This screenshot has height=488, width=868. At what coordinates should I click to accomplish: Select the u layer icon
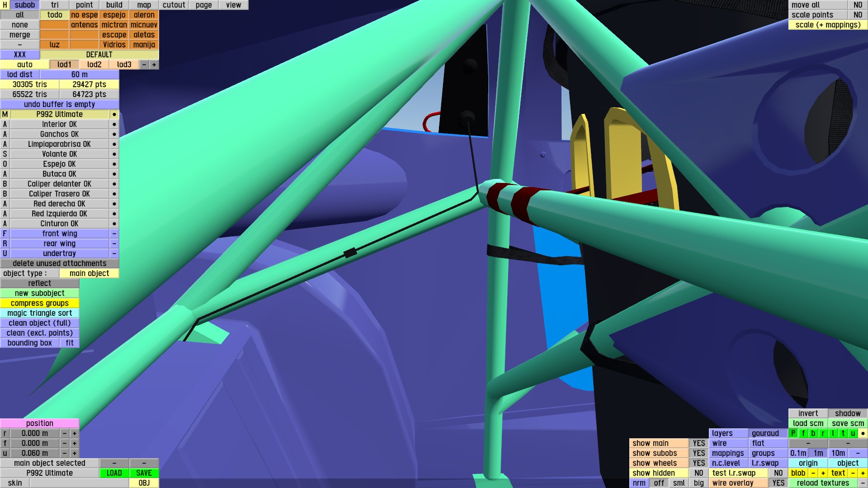click(x=853, y=433)
